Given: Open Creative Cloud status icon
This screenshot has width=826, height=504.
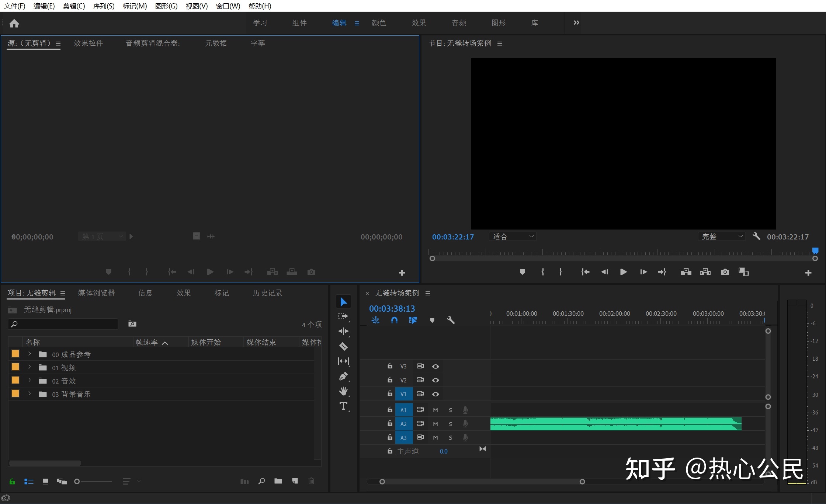Looking at the screenshot, I should click(x=6, y=498).
